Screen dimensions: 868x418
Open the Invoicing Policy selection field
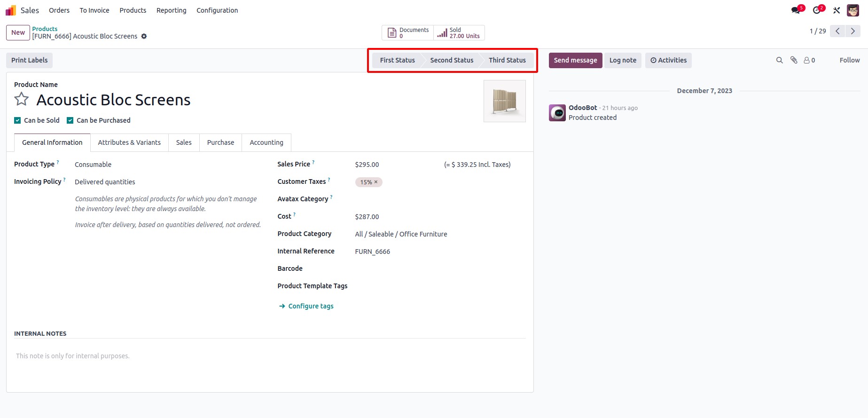pyautogui.click(x=168, y=182)
